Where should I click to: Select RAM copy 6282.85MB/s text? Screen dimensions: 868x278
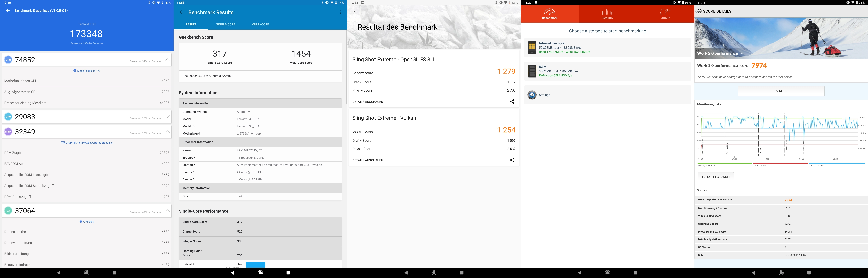coord(555,76)
